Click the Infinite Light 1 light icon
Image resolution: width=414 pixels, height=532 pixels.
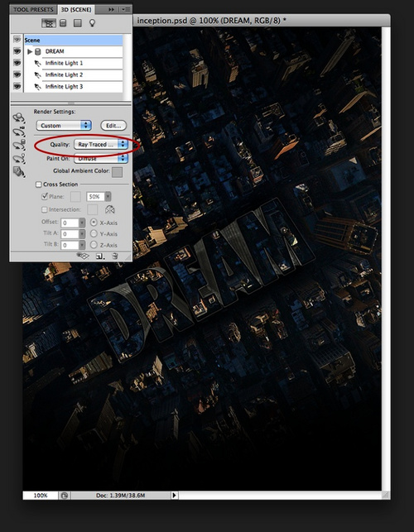pyautogui.click(x=38, y=64)
